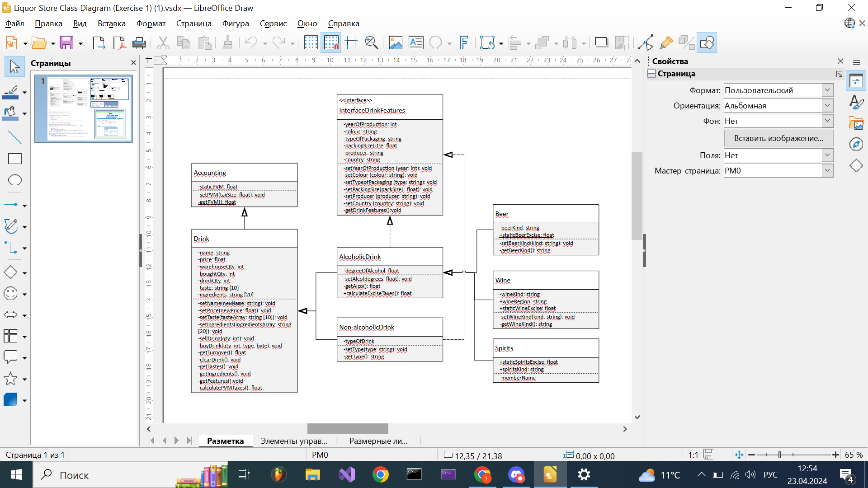Screen dimensions: 868x488
Task: Switch to the Элементы управ... layer tab
Action: pos(294,441)
